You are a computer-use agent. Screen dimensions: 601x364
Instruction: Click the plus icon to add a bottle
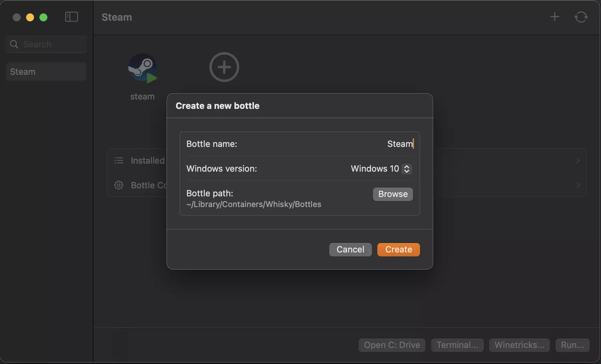pos(555,17)
